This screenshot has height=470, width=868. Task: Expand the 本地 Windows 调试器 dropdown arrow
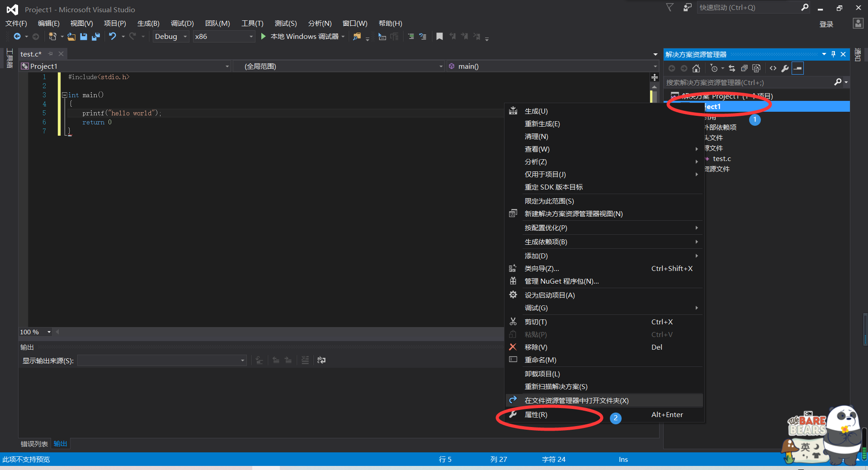(343, 37)
